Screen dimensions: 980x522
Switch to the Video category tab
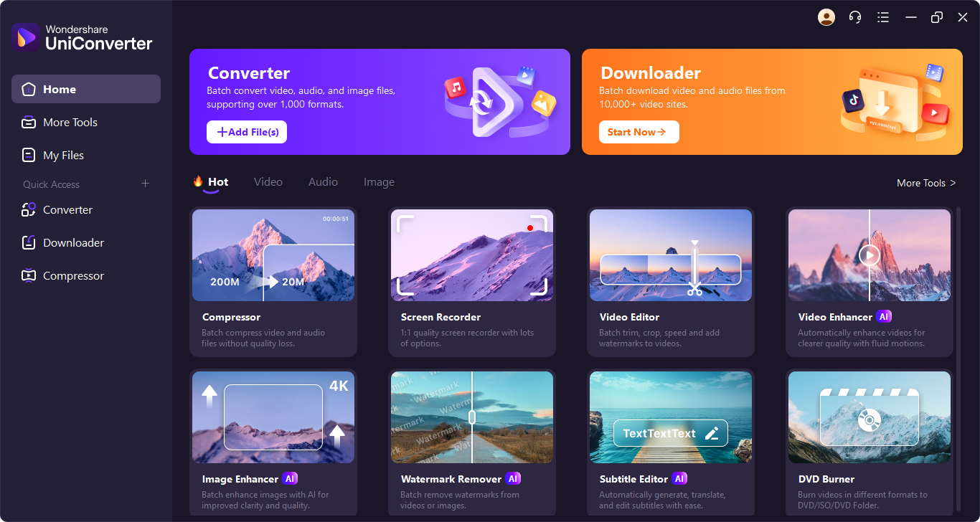pos(268,182)
